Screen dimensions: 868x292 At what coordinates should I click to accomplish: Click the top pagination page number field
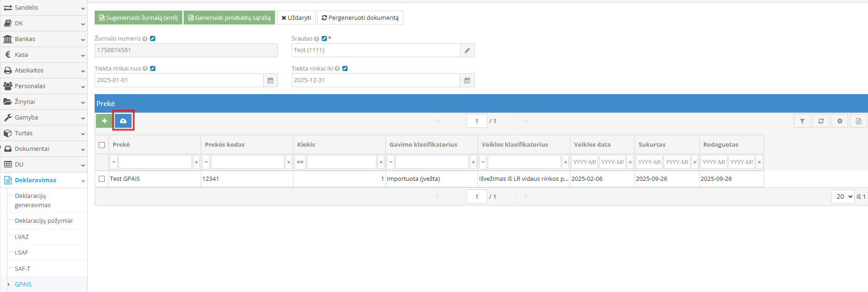pyautogui.click(x=477, y=121)
